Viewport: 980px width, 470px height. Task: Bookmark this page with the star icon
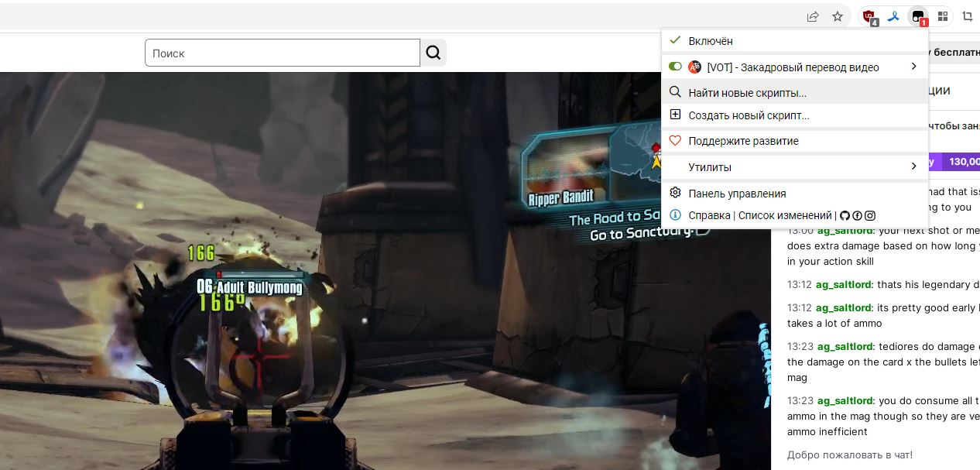838,16
